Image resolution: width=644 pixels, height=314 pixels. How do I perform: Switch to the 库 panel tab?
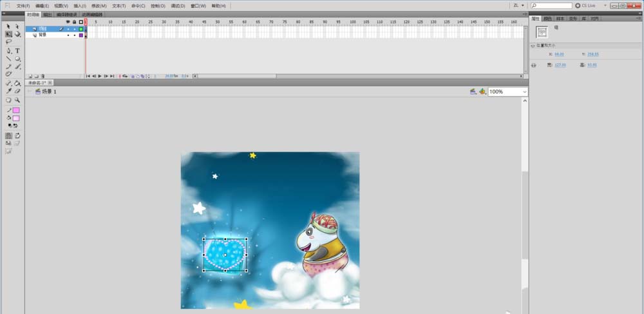(x=583, y=19)
